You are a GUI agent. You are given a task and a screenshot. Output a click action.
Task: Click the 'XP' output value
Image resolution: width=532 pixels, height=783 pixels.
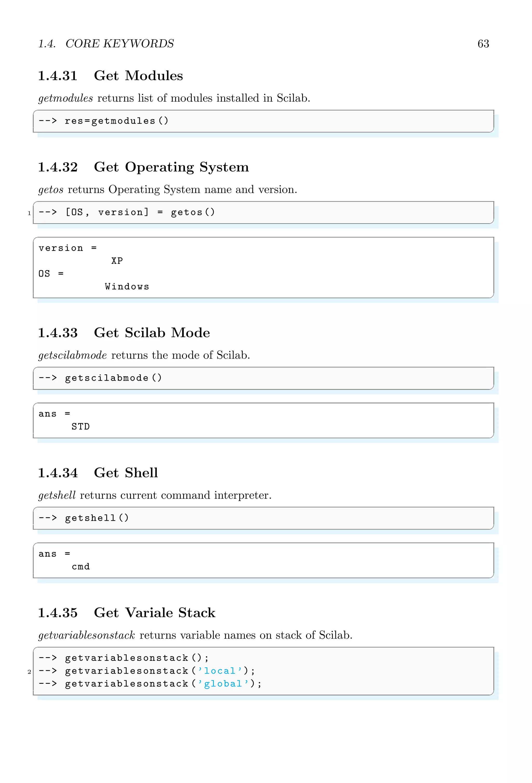(x=117, y=261)
